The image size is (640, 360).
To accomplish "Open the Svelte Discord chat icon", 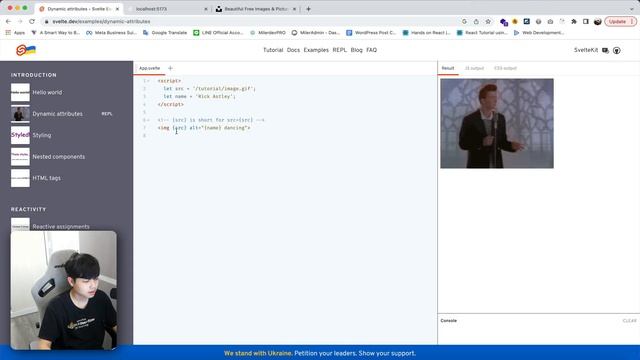I will (x=605, y=50).
